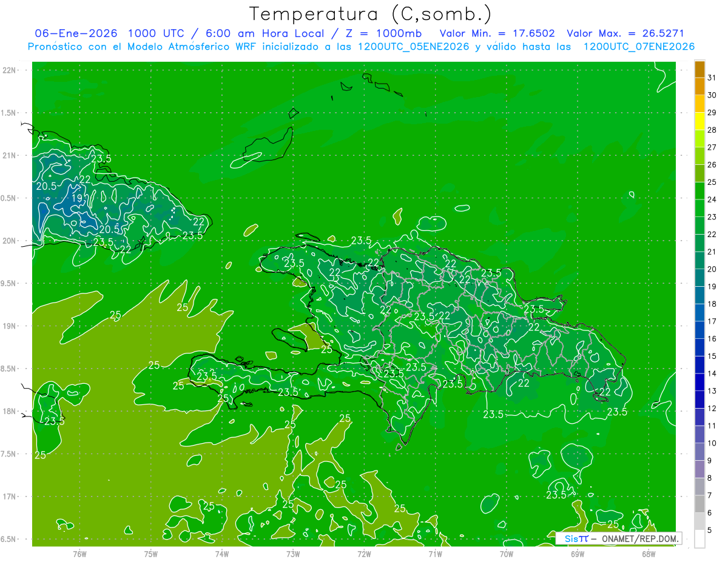Click the colorbar legend value "12"

pyautogui.click(x=712, y=409)
